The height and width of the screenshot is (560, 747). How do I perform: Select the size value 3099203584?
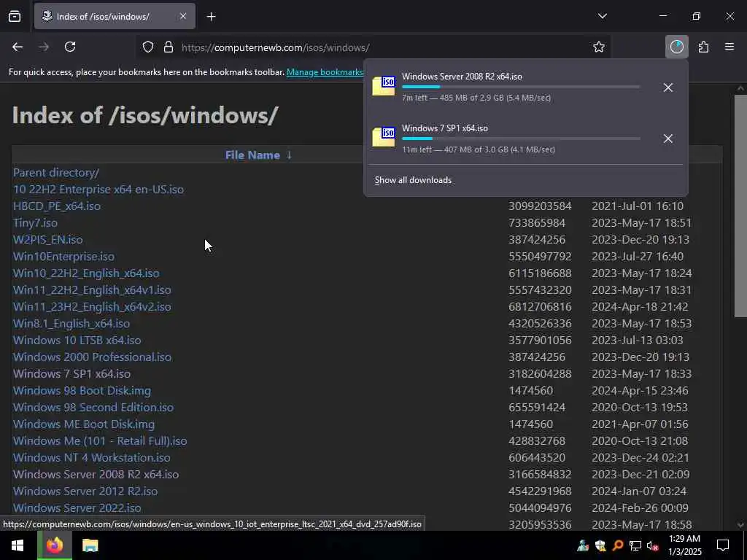pos(540,206)
